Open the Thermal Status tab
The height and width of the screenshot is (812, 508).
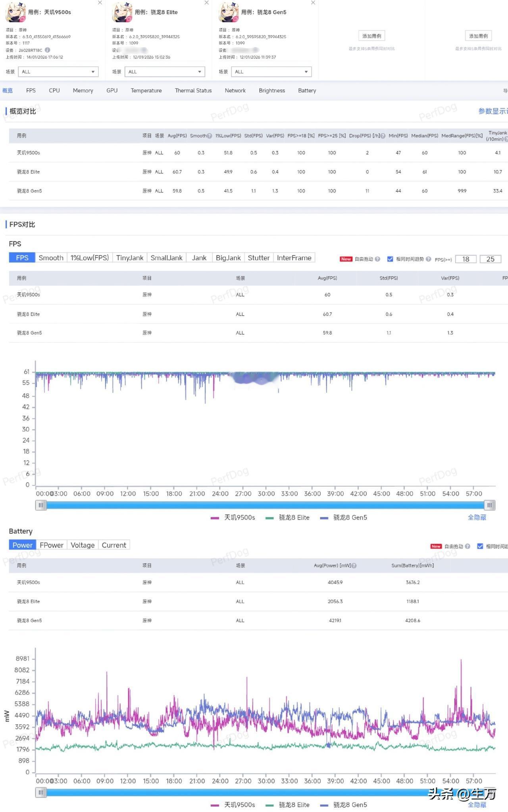[193, 91]
